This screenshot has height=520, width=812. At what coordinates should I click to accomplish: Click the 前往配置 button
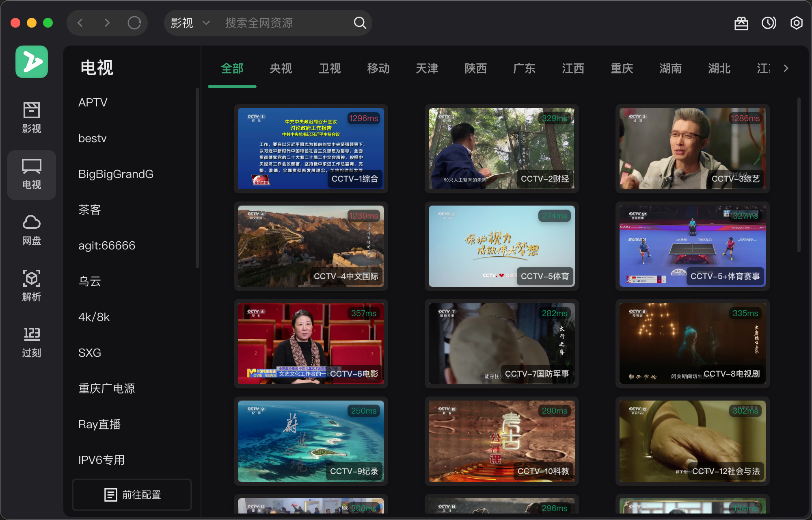132,494
